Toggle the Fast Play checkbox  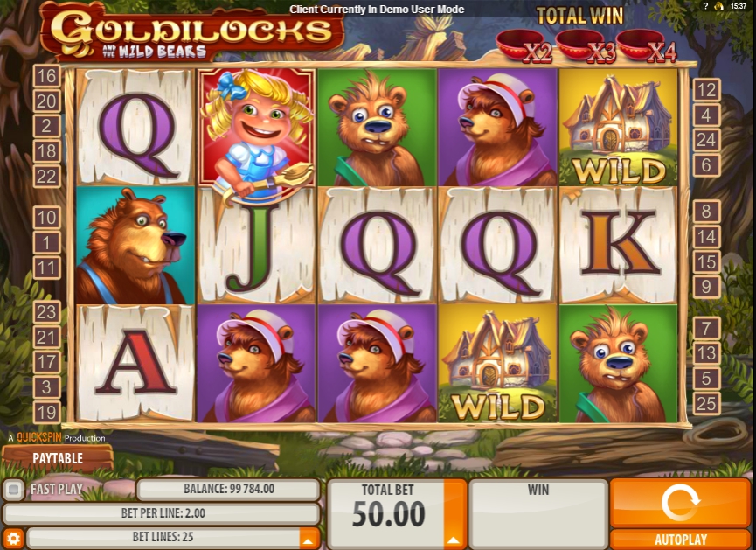click(13, 490)
